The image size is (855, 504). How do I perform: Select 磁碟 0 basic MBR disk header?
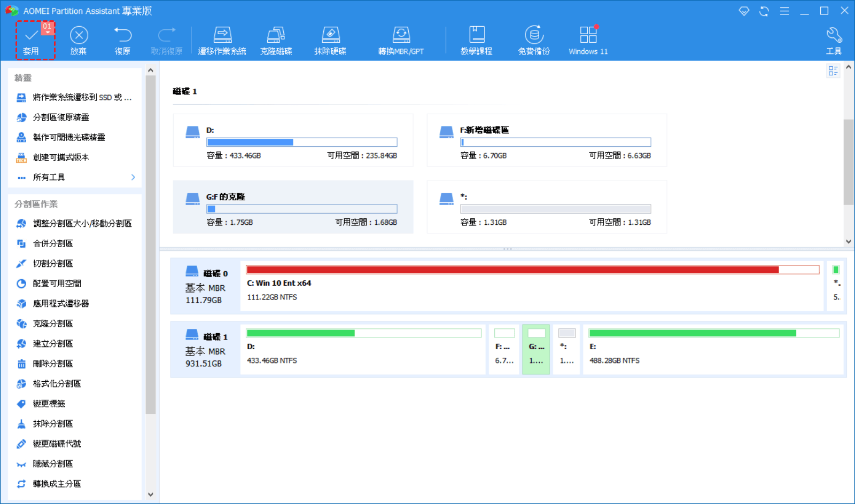pos(206,286)
